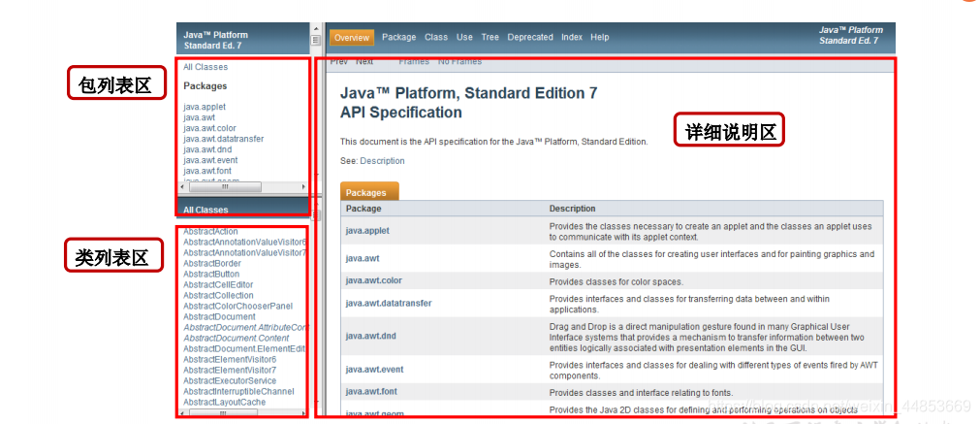Click the 'API Specification' page heading
Screen dimensions: 980x424
tap(401, 113)
